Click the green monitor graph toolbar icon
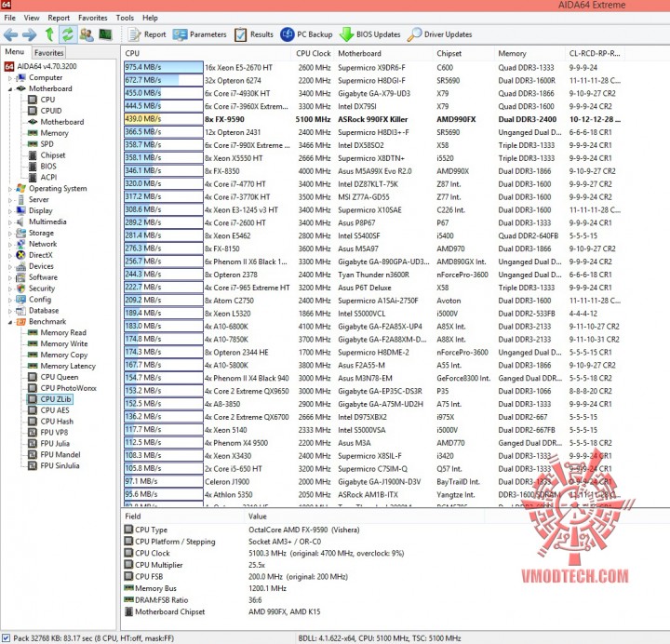The image size is (670, 644). (105, 34)
